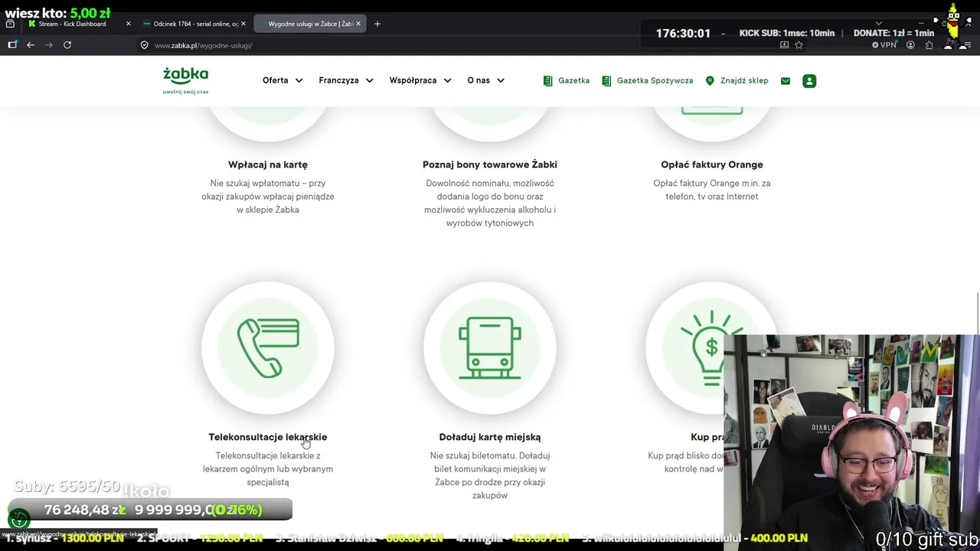Image resolution: width=980 pixels, height=551 pixels.
Task: Close the Odcinek 1764 tab
Action: [x=243, y=24]
